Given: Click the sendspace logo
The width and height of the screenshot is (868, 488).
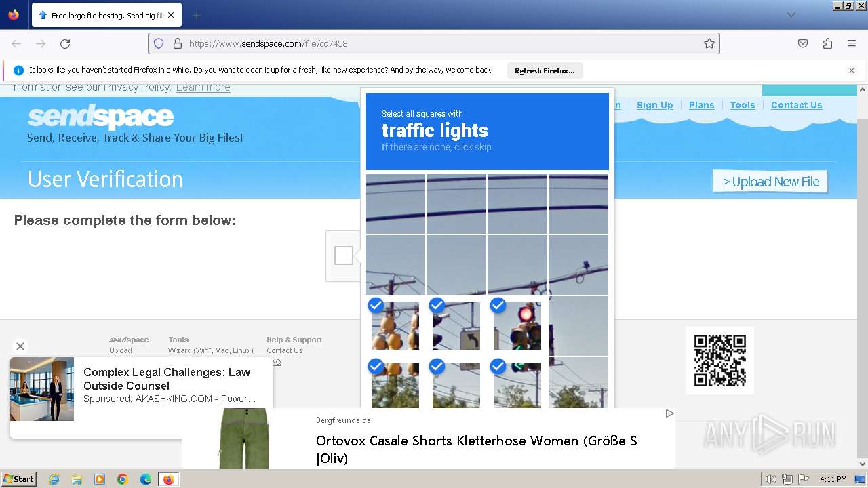Looking at the screenshot, I should click(100, 117).
